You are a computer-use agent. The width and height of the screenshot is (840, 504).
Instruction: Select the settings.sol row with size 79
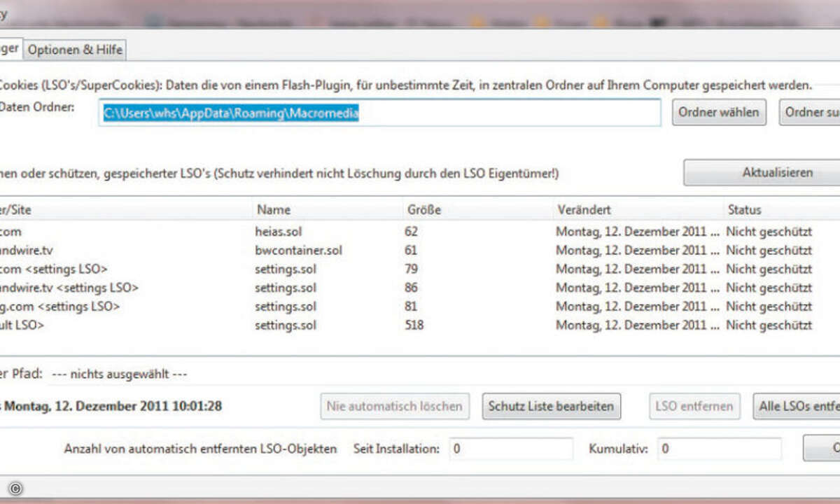point(420,269)
